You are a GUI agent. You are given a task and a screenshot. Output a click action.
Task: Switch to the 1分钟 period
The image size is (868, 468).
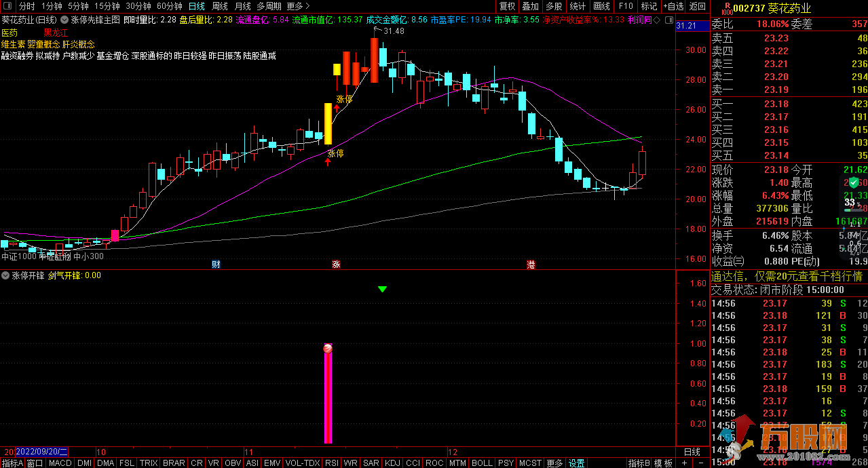[x=52, y=6]
